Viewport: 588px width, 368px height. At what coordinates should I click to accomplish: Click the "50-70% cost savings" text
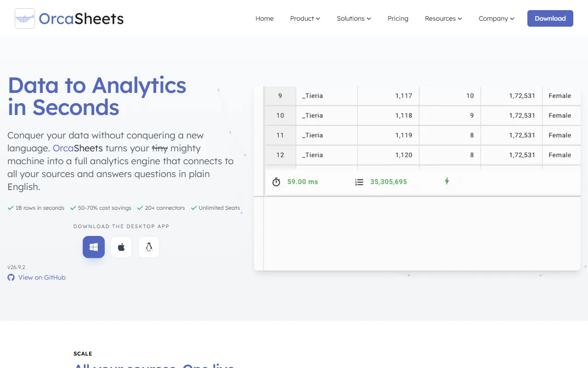(x=105, y=208)
